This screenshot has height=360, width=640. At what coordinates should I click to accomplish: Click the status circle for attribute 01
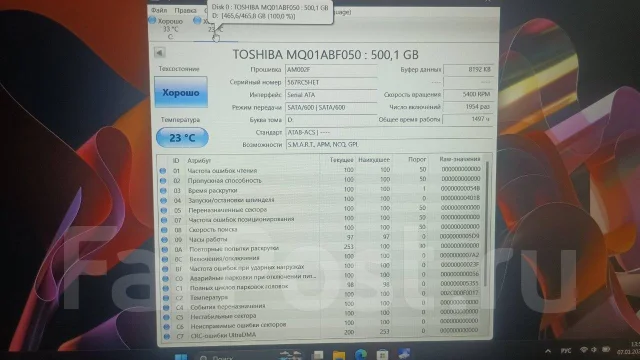(162, 171)
